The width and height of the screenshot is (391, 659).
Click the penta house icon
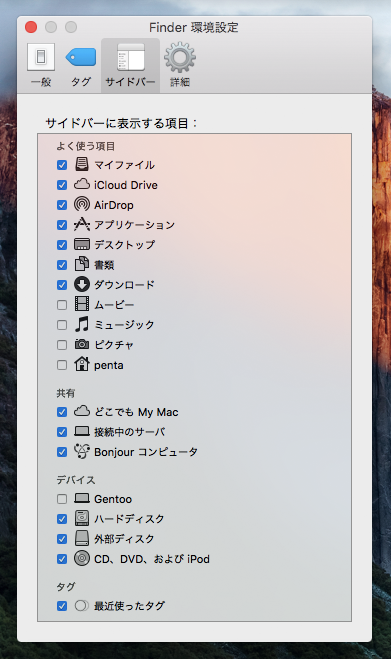pos(82,364)
